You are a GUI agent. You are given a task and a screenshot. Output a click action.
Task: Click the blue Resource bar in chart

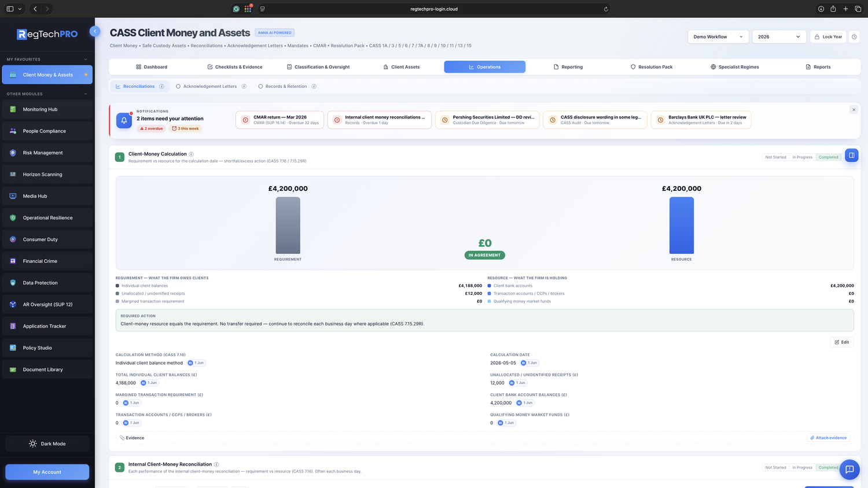(682, 225)
